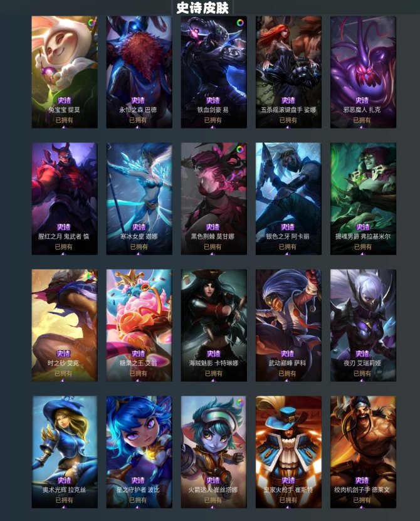Open chroma ring on 时之砂 艾克 card
This screenshot has width=420, height=521.
point(90,276)
